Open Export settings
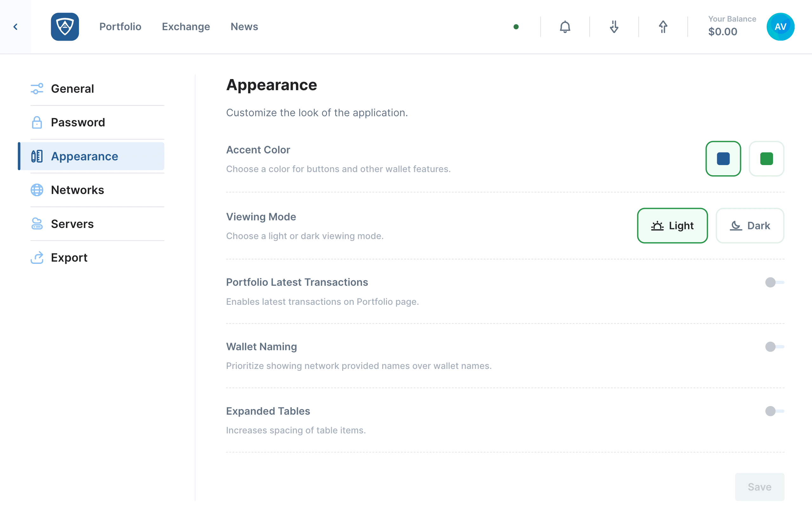This screenshot has width=812, height=508. pos(97,258)
